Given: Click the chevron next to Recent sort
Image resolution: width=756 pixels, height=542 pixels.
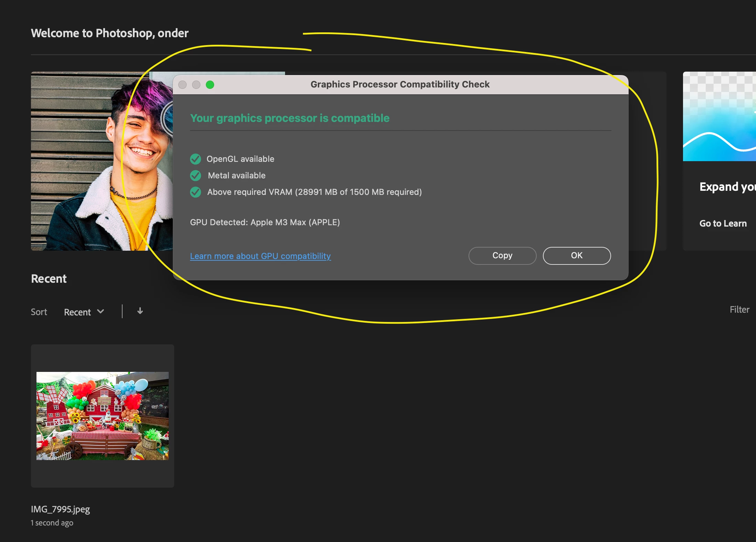Looking at the screenshot, I should (101, 311).
